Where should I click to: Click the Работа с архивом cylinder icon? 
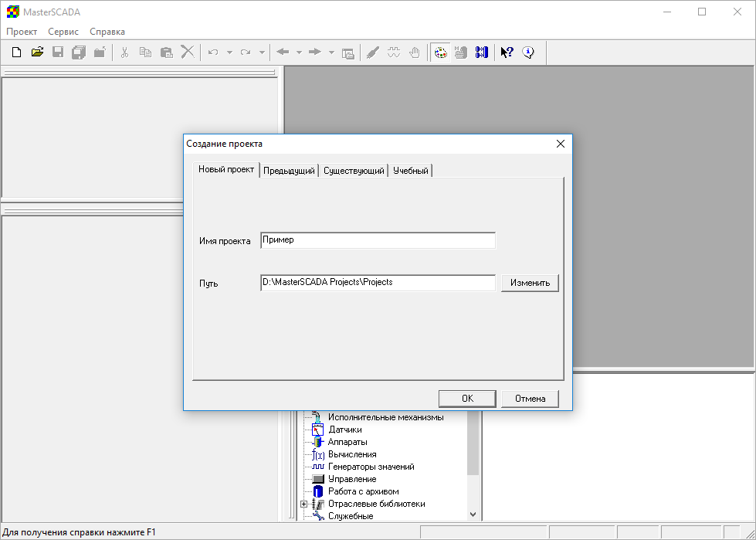tap(318, 491)
